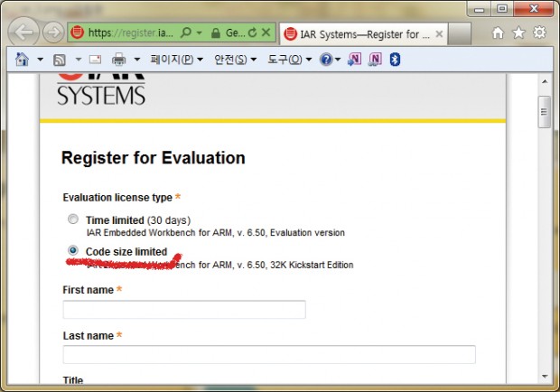This screenshot has height=392, width=560.
Task: Click the Help question mark icon
Action: (326, 60)
